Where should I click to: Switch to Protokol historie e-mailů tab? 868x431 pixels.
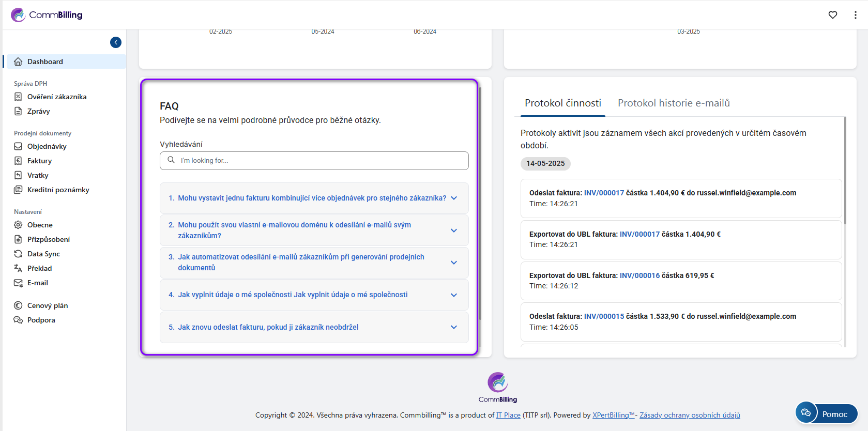[674, 103]
